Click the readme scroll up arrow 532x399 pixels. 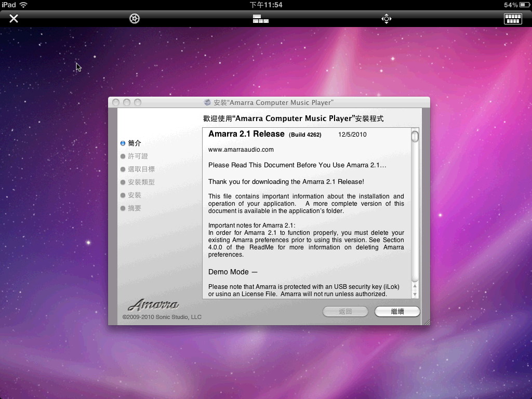tap(415, 286)
